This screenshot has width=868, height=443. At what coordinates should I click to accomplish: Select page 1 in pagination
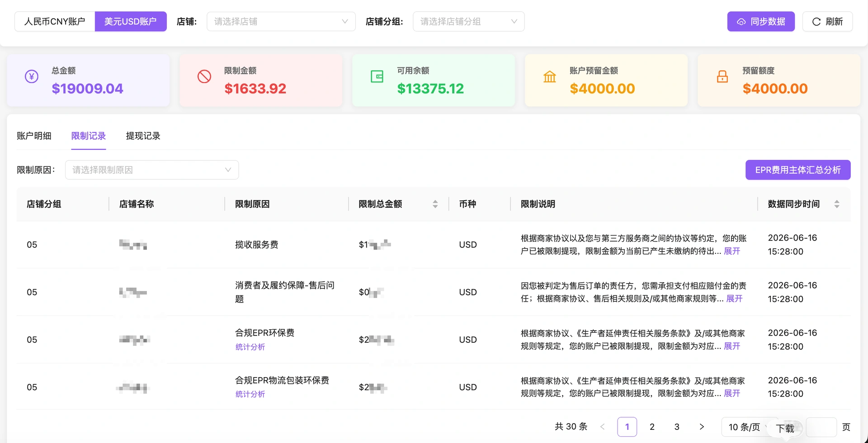(627, 427)
